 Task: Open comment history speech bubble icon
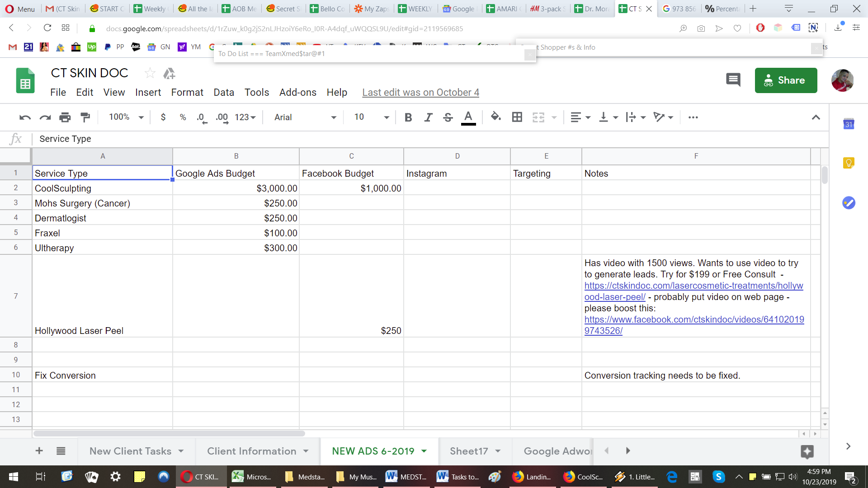point(733,80)
